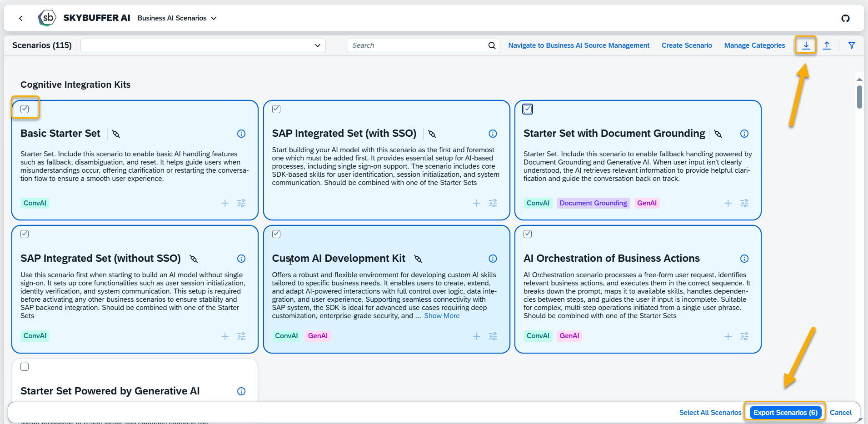Click plus icon on Basic Starter Set card
Viewport: 868px width, 424px height.
[x=225, y=203]
